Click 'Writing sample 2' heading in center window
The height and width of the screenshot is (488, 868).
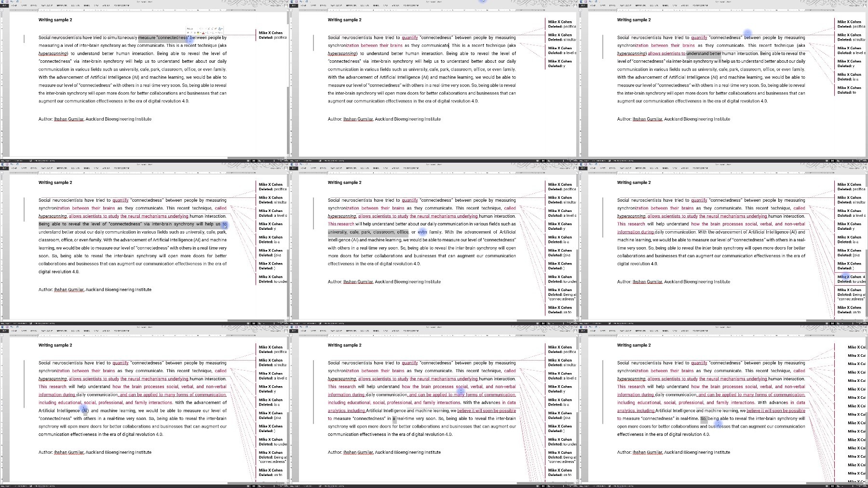(344, 182)
